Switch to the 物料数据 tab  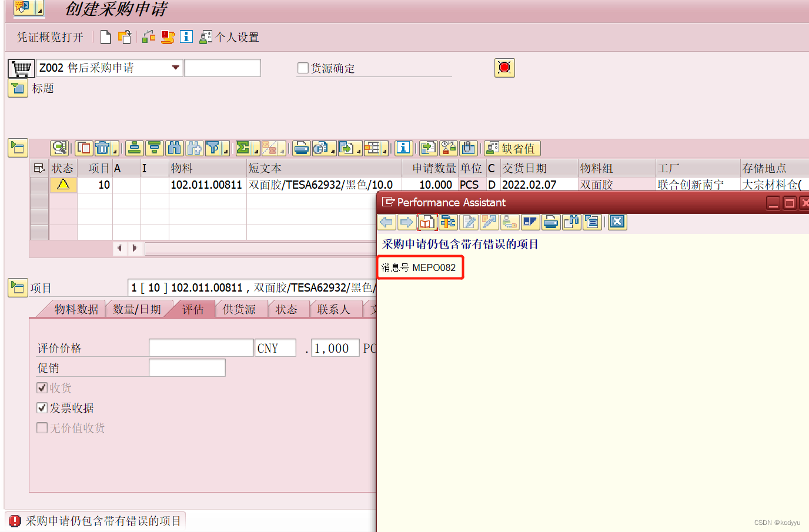coord(76,309)
